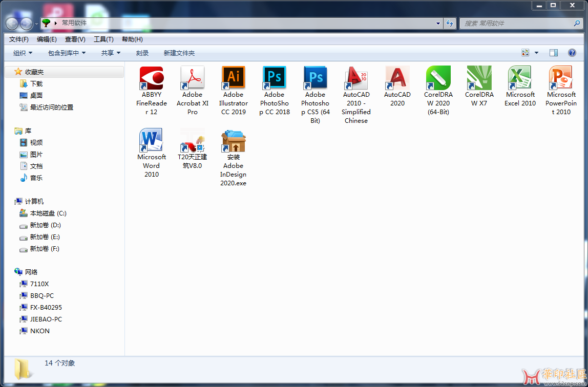The width and height of the screenshot is (588, 387).
Task: Open the 视频 library
Action: 36,142
